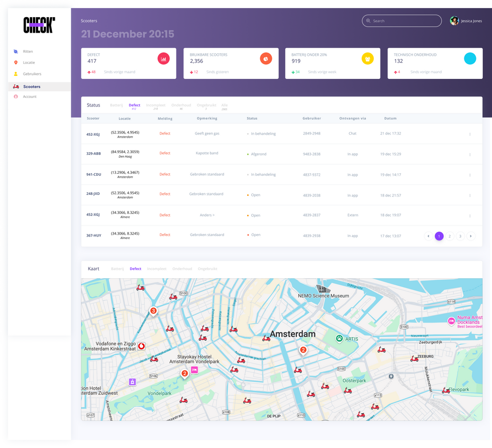Viewport: 492px width, 448px height.
Task: Click Stayokay Hostel pink hotel icon
Action: point(194,370)
